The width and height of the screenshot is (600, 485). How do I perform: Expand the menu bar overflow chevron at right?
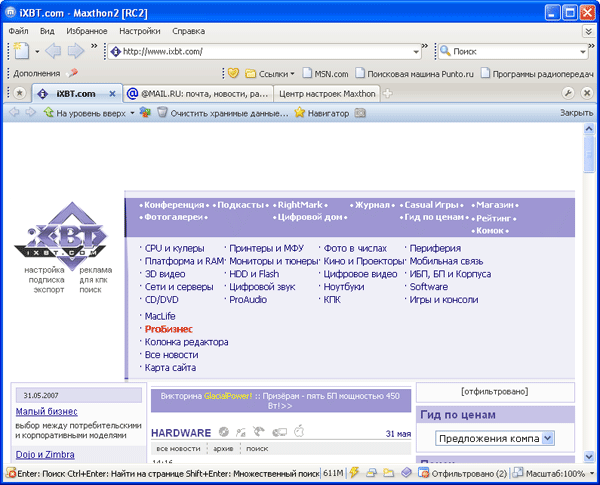coord(588,31)
